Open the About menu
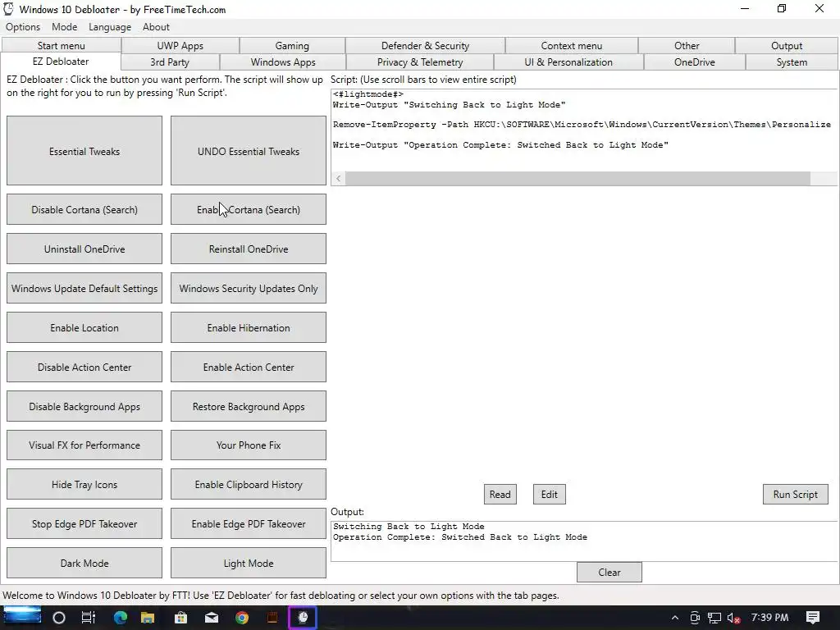 point(156,27)
